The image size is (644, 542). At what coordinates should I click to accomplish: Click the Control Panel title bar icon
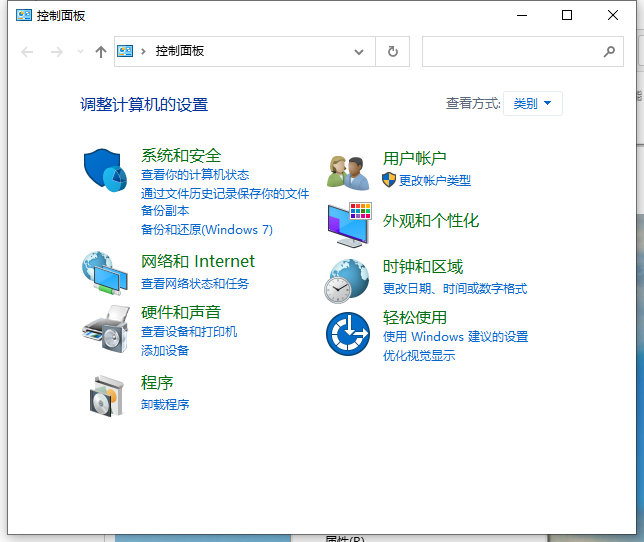click(x=24, y=16)
